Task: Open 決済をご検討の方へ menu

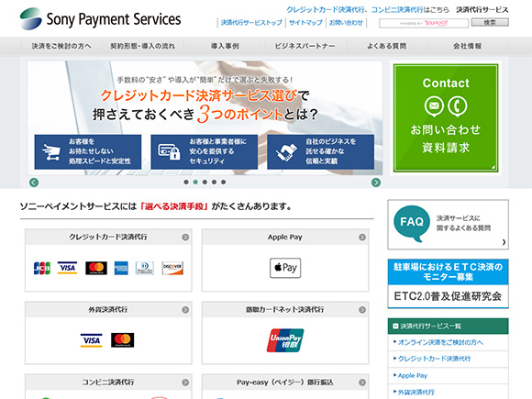Action: (x=61, y=46)
